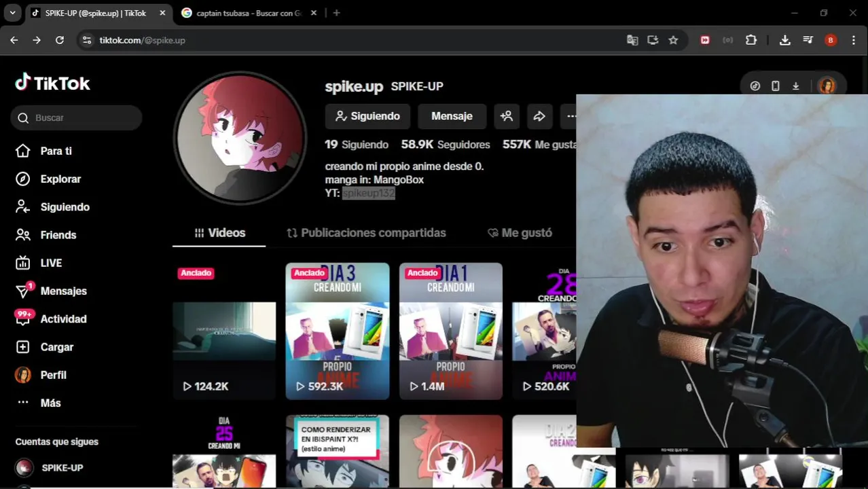Image resolution: width=868 pixels, height=489 pixels.
Task: Click the Buscar search field
Action: tap(76, 117)
